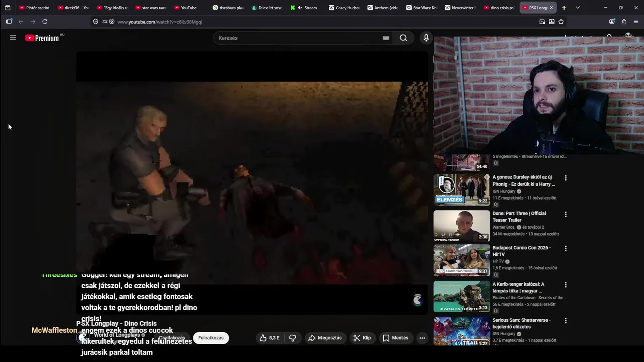
Task: Switch to the muted Stream tab
Action: (306, 8)
